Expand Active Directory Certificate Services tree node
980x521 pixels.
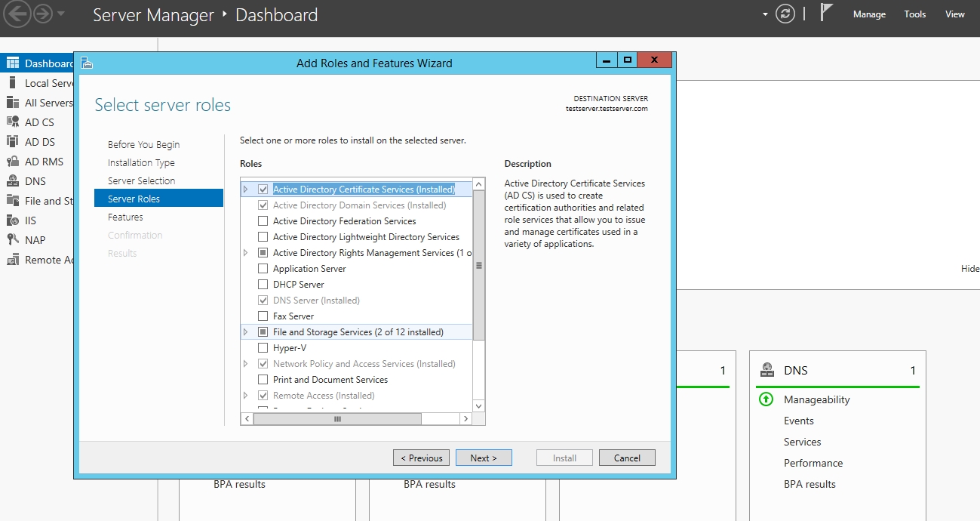(245, 190)
